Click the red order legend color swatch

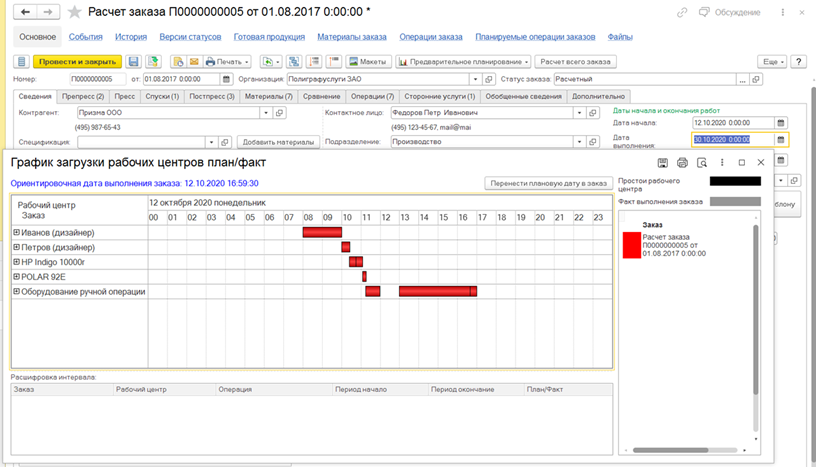coord(631,245)
